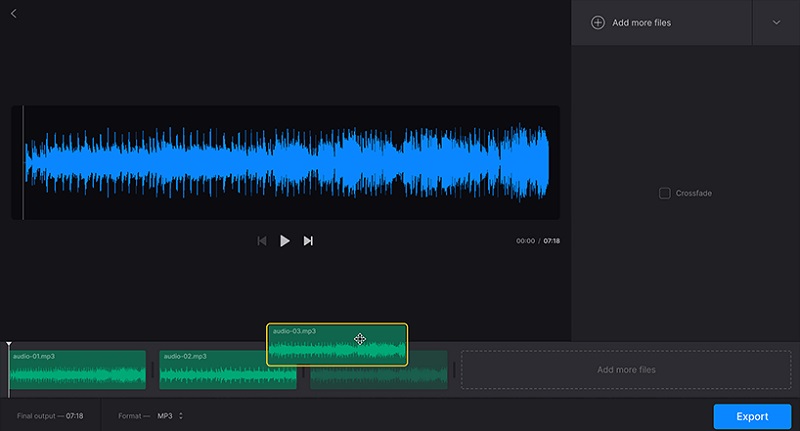The width and height of the screenshot is (800, 431).
Task: Click the Final output duration label
Action: click(x=50, y=416)
